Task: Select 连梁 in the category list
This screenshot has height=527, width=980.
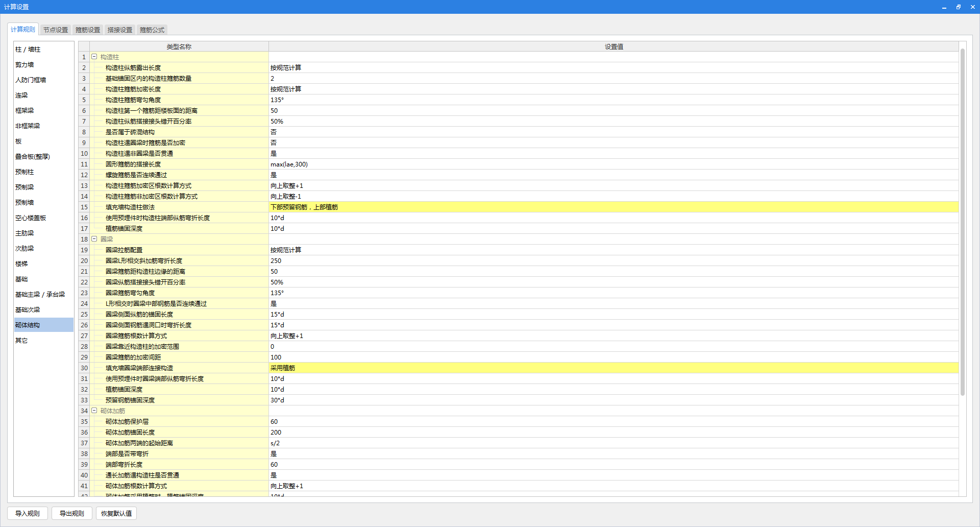Action: tap(44, 95)
